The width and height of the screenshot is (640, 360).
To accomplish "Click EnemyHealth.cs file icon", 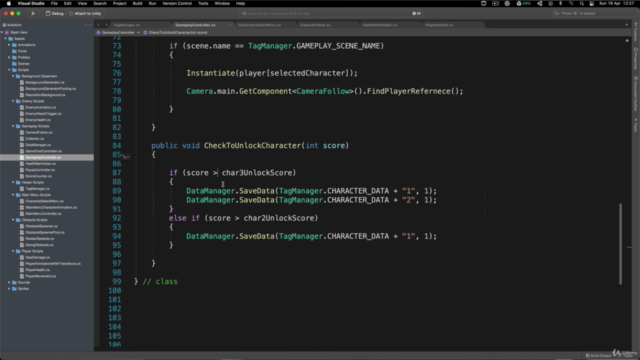I will coord(22,120).
